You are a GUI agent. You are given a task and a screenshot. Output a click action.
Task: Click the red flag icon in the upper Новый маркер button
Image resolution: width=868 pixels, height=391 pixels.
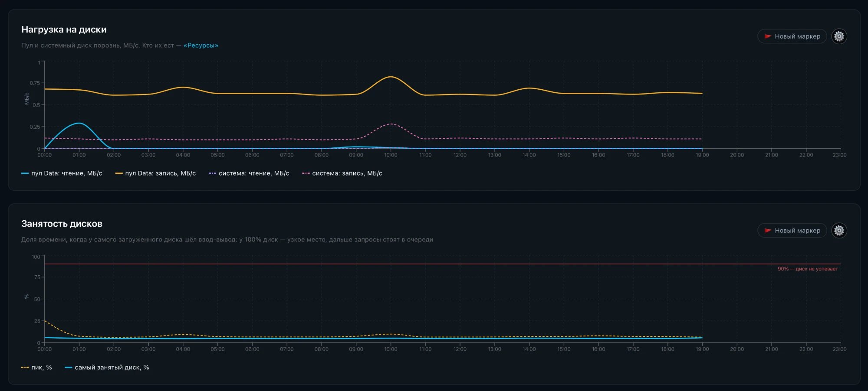(767, 36)
